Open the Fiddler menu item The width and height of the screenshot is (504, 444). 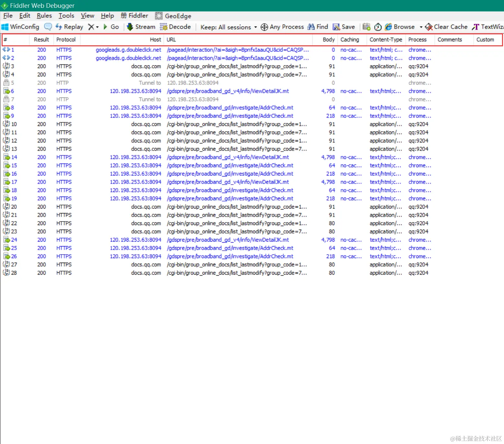(134, 16)
